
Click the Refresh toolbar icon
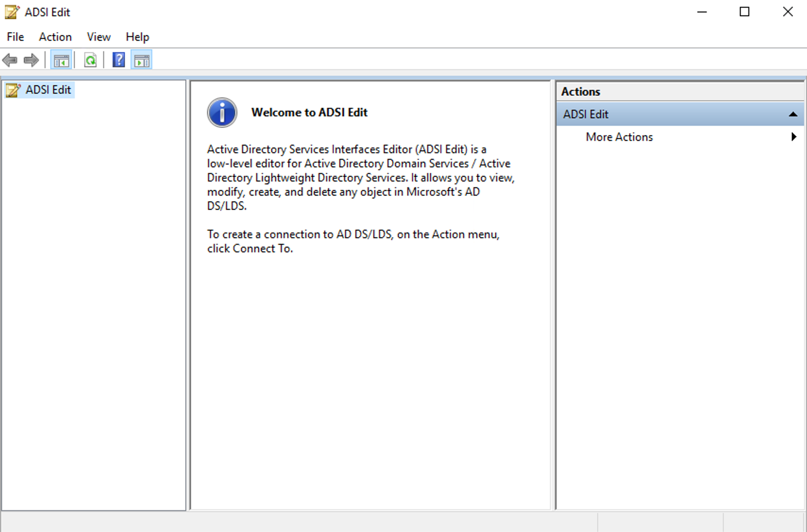click(x=90, y=60)
